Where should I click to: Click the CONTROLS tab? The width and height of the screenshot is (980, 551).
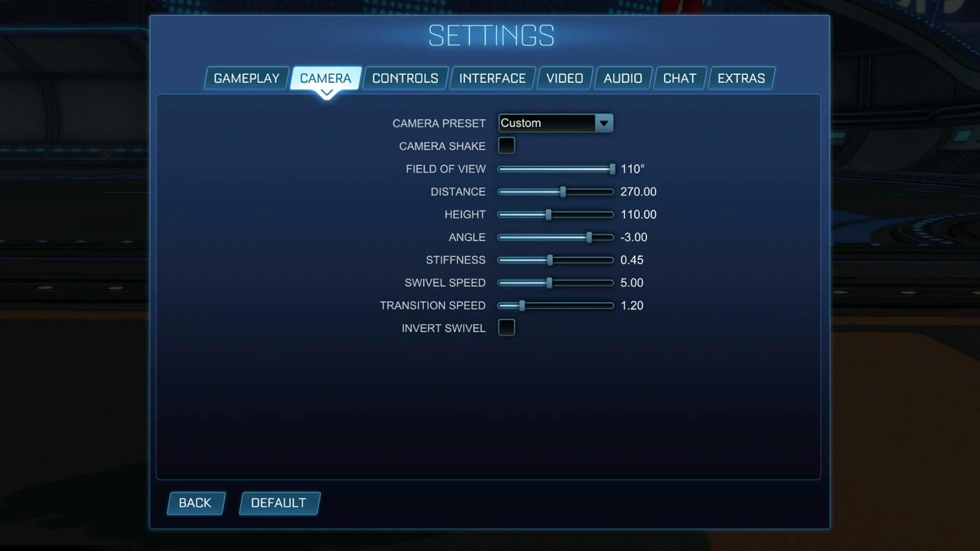click(x=405, y=78)
